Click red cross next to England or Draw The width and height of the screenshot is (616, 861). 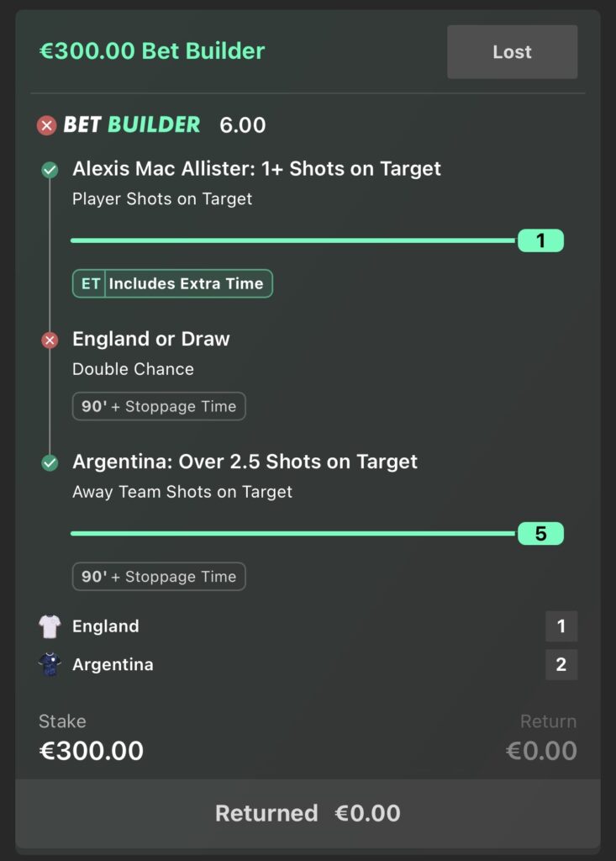point(50,341)
